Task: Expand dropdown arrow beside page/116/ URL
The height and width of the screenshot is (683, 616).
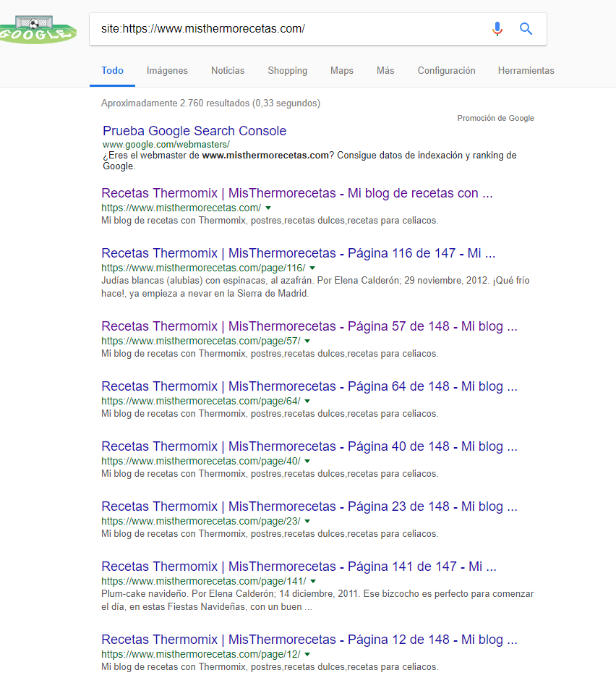Action: click(x=312, y=268)
